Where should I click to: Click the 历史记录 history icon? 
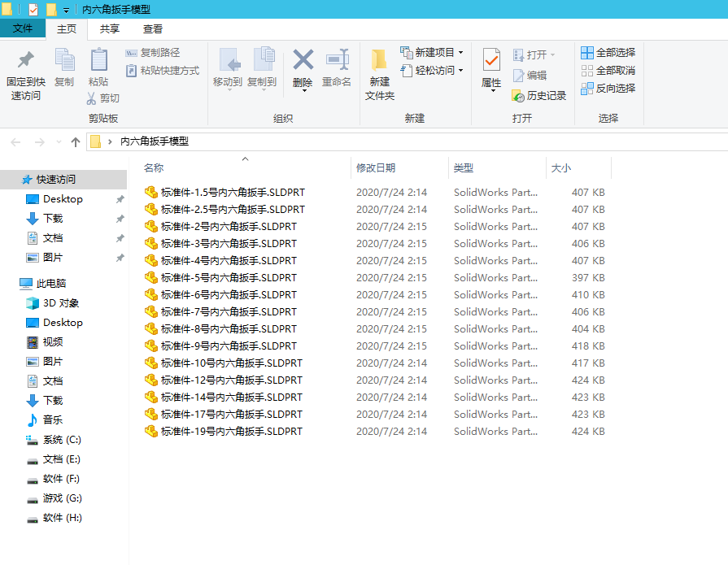[x=518, y=96]
